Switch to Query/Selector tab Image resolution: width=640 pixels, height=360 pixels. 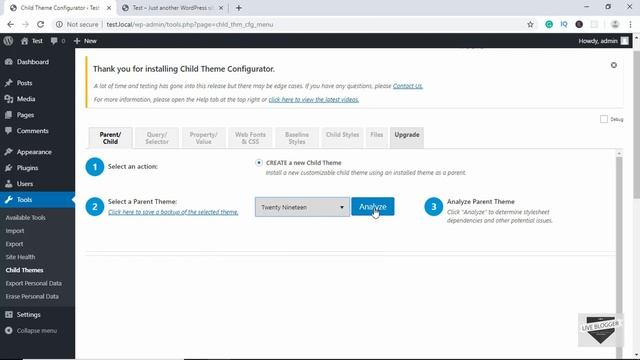point(157,138)
